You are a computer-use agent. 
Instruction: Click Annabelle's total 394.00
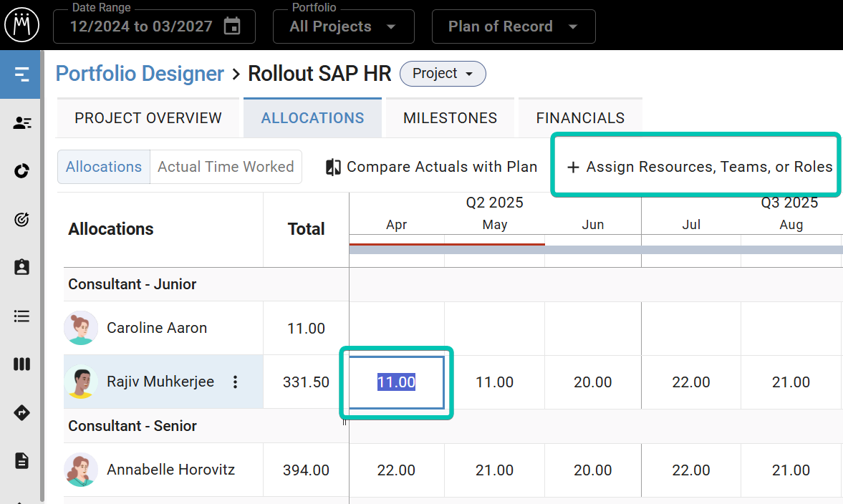tap(306, 470)
